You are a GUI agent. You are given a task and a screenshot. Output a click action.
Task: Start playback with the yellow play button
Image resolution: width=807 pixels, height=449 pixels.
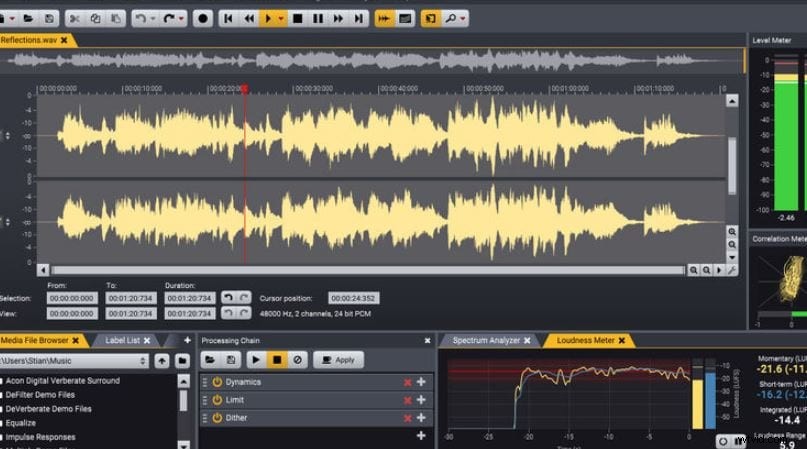[268, 19]
